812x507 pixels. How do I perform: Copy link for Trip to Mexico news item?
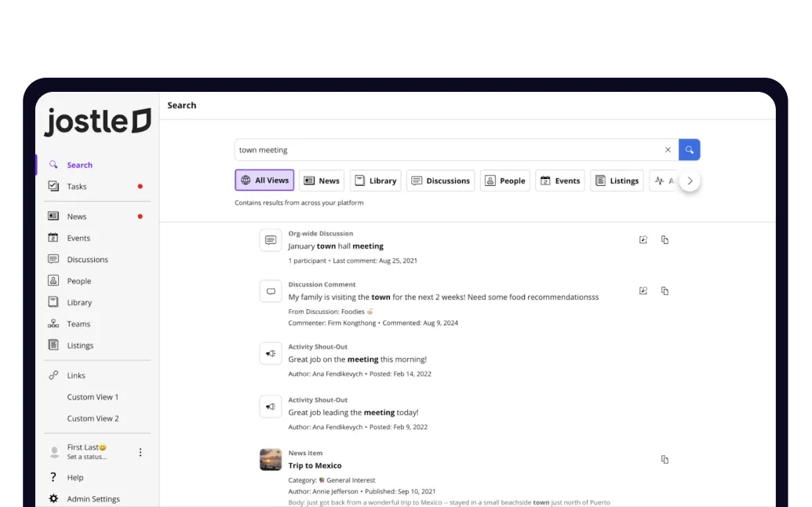click(x=665, y=460)
